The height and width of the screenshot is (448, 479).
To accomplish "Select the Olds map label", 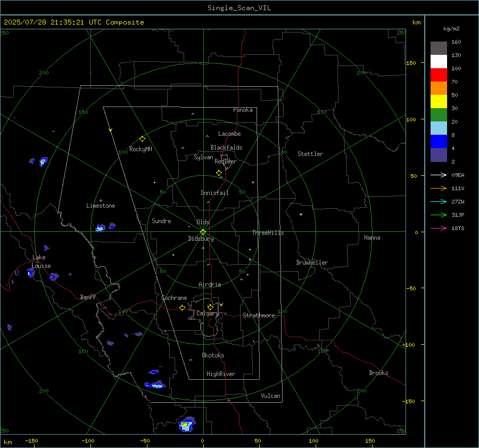I will click(x=203, y=222).
